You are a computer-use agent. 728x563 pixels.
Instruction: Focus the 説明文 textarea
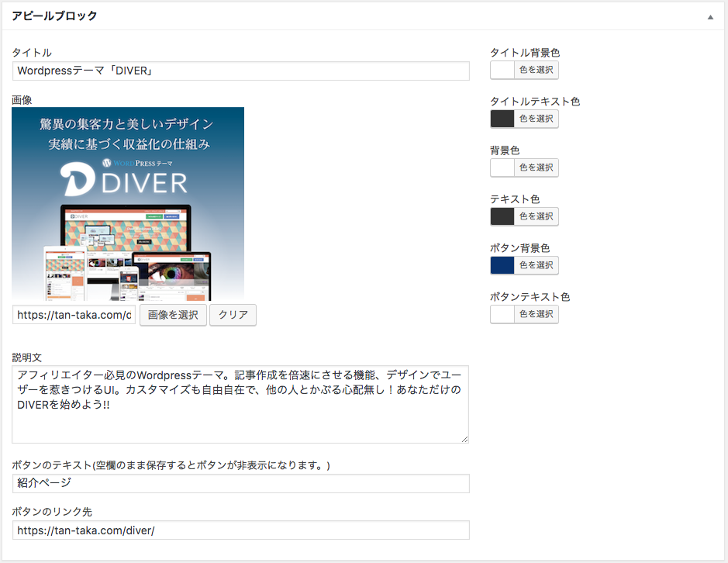click(240, 404)
